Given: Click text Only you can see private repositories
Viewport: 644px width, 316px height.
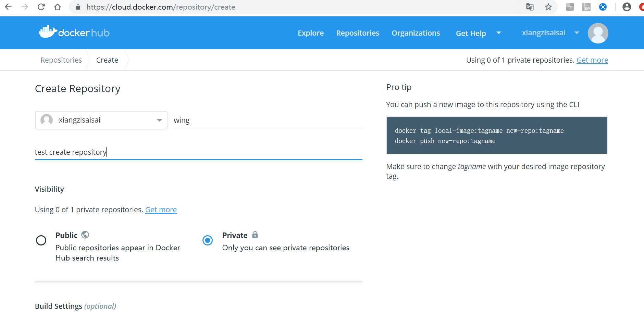Looking at the screenshot, I should tap(286, 248).
